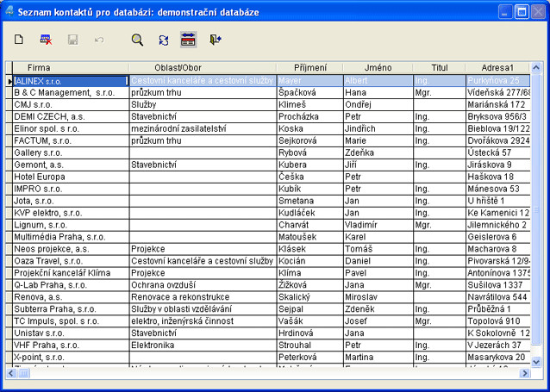Click the Ochrana ovzduší cell
550x392 pixels.
(x=203, y=285)
